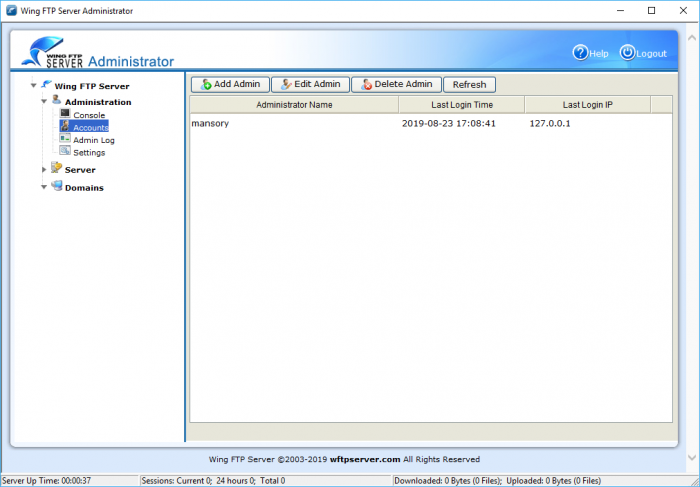Click the Add Admin button
The width and height of the screenshot is (700, 487).
tap(230, 84)
